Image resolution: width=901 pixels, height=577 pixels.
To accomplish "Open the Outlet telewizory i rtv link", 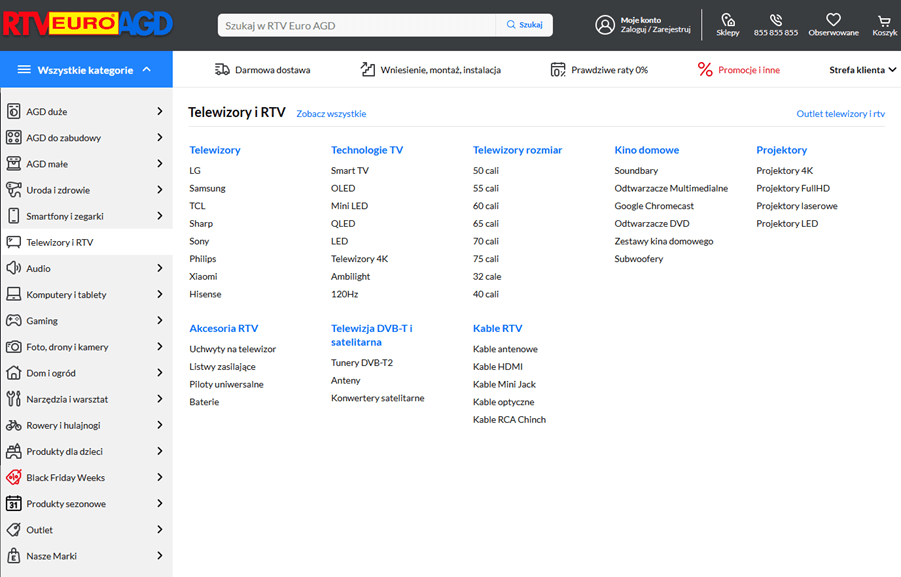I will (x=840, y=114).
